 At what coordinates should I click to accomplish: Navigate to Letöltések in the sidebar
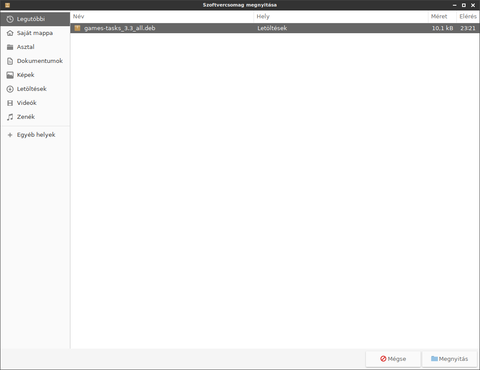click(35, 89)
